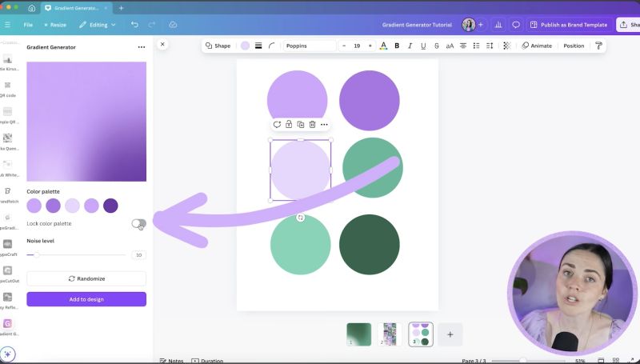The width and height of the screenshot is (640, 364).
Task: Toggle underline formatting
Action: (x=423, y=46)
